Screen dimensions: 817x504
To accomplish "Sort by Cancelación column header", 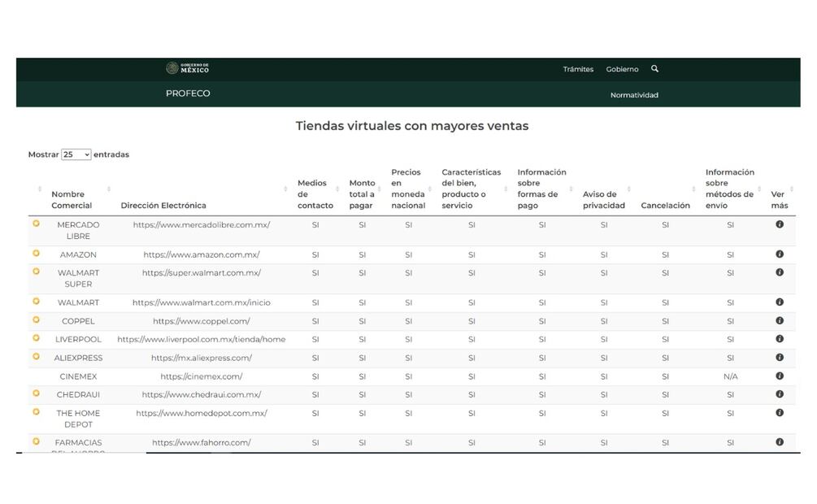I will point(665,206).
